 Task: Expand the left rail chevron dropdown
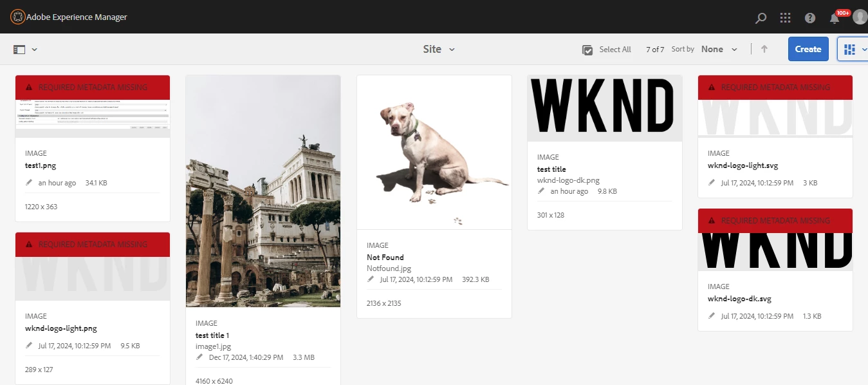point(34,50)
